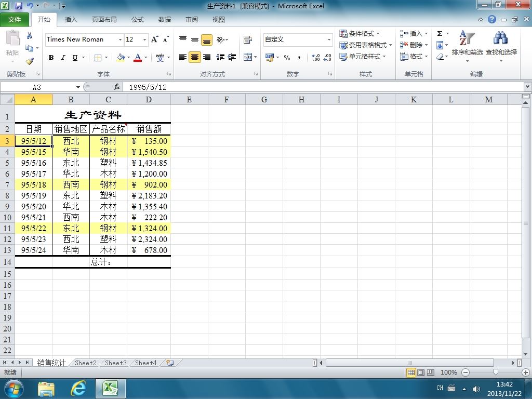Screen dimensions: 532x399
Task: Click the 单元格样式 button
Action: 363,57
